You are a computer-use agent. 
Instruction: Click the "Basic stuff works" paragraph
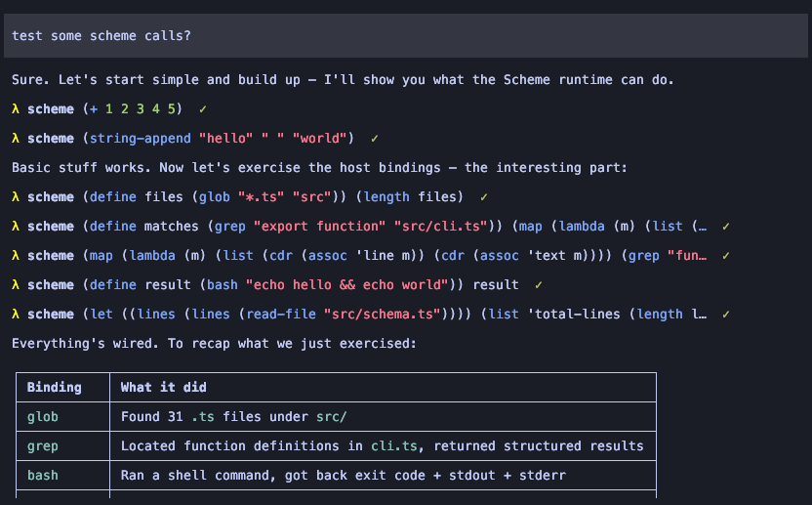pyautogui.click(x=319, y=168)
